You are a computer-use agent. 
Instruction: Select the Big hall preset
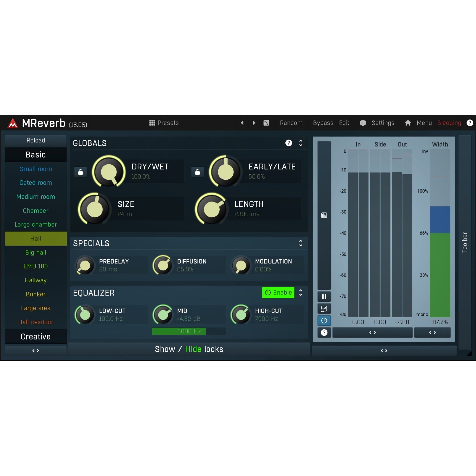pyautogui.click(x=36, y=252)
